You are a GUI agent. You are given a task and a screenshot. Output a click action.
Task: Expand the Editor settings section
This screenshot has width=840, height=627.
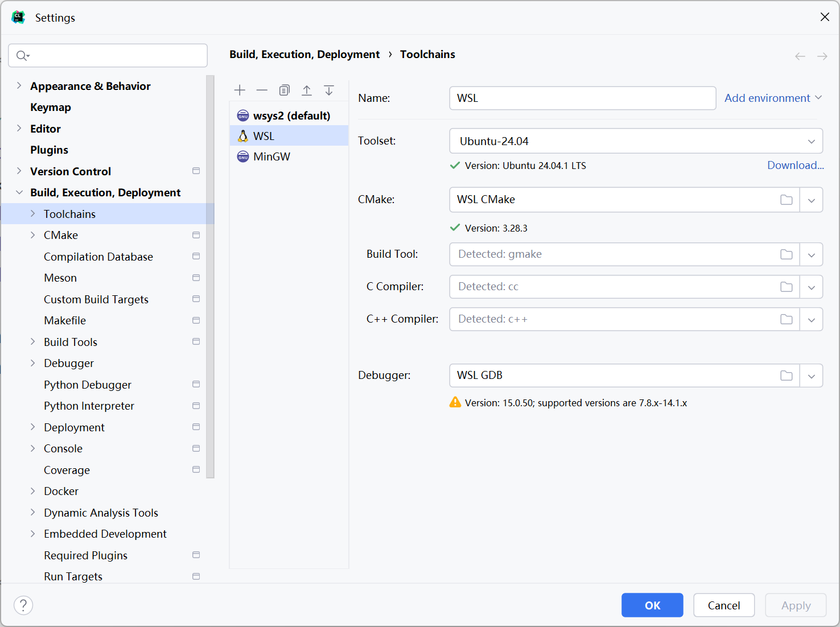19,128
